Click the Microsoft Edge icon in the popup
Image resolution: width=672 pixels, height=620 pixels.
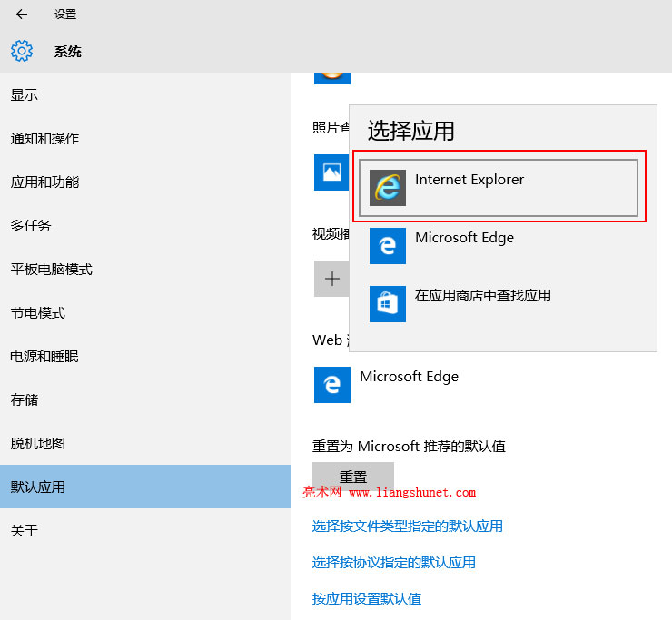[x=388, y=246]
